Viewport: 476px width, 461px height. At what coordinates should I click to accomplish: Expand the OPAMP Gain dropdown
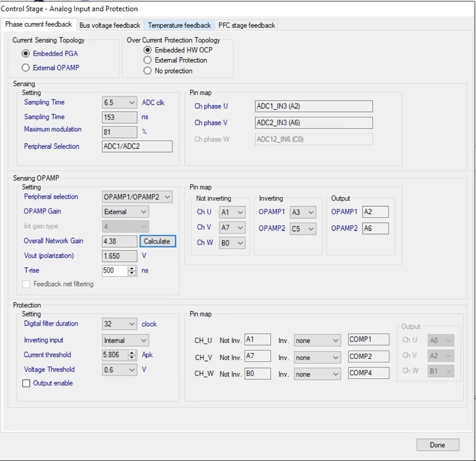click(x=125, y=212)
